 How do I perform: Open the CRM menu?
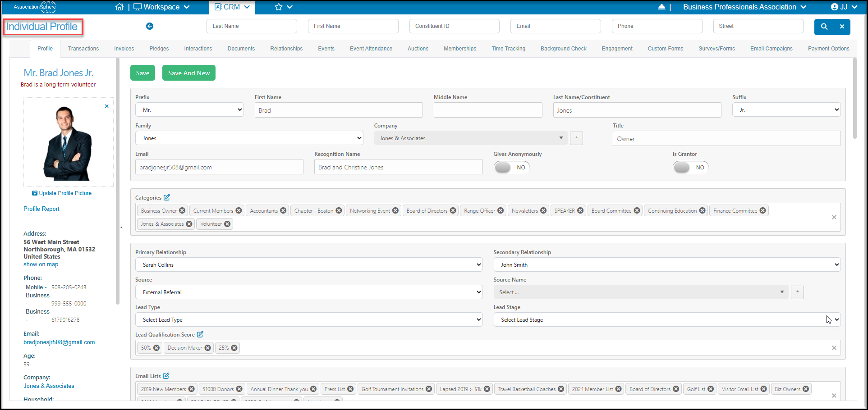(232, 7)
